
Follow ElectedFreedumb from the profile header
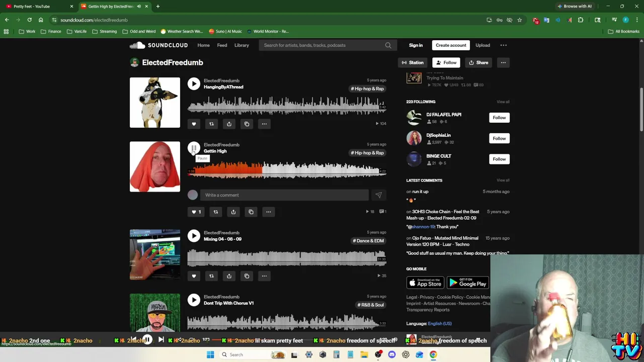pos(446,63)
